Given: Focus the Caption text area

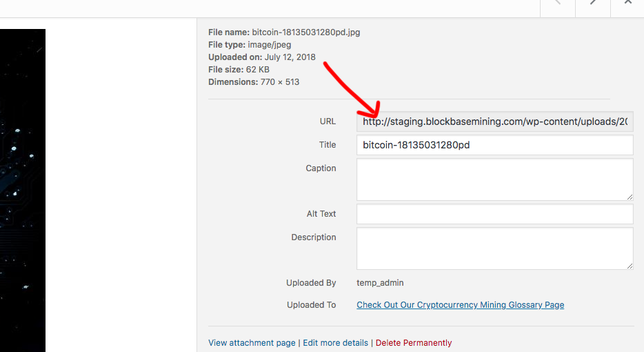Looking at the screenshot, I should tap(494, 179).
